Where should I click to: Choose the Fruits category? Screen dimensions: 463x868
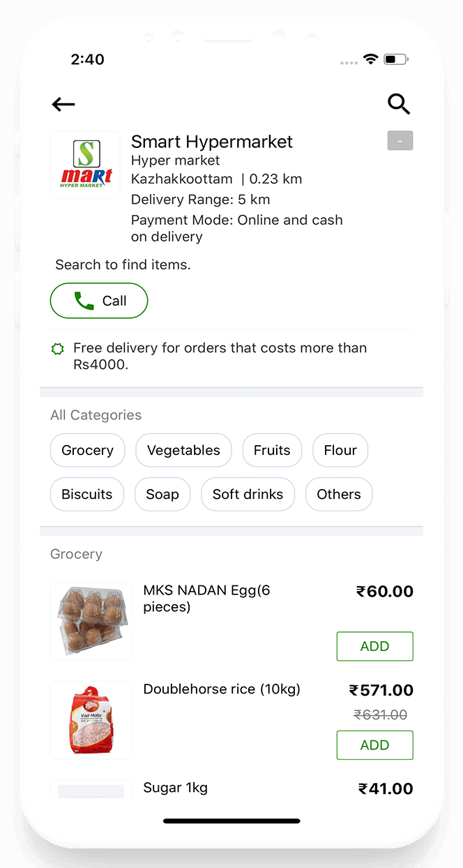pos(272,451)
